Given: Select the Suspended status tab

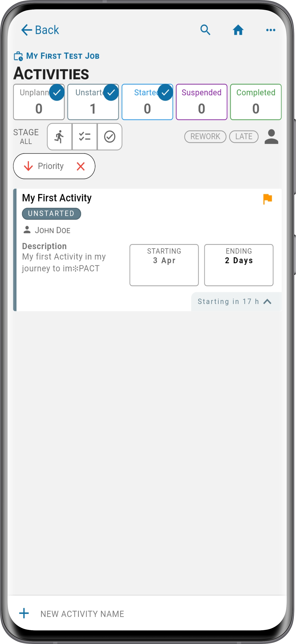Looking at the screenshot, I should [201, 102].
